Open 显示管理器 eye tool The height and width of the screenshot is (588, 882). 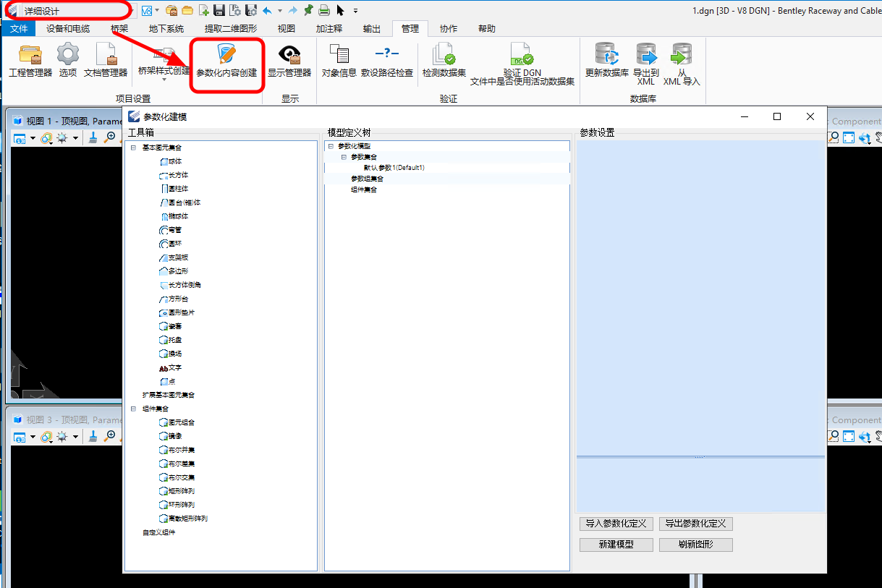pyautogui.click(x=289, y=61)
